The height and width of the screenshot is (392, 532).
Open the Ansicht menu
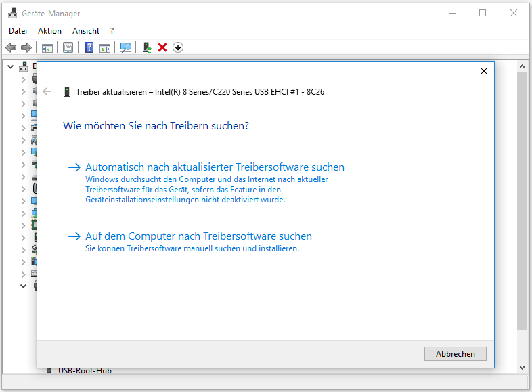coord(86,31)
